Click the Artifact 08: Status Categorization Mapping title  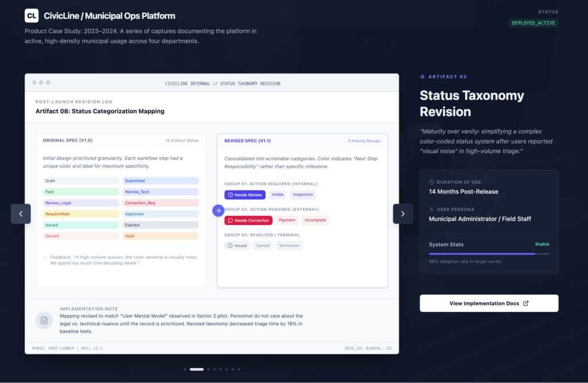(x=100, y=111)
